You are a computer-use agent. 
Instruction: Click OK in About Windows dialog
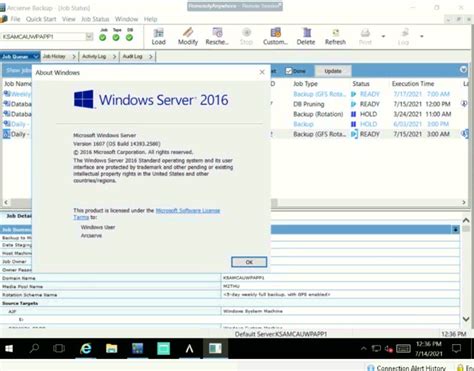point(249,262)
